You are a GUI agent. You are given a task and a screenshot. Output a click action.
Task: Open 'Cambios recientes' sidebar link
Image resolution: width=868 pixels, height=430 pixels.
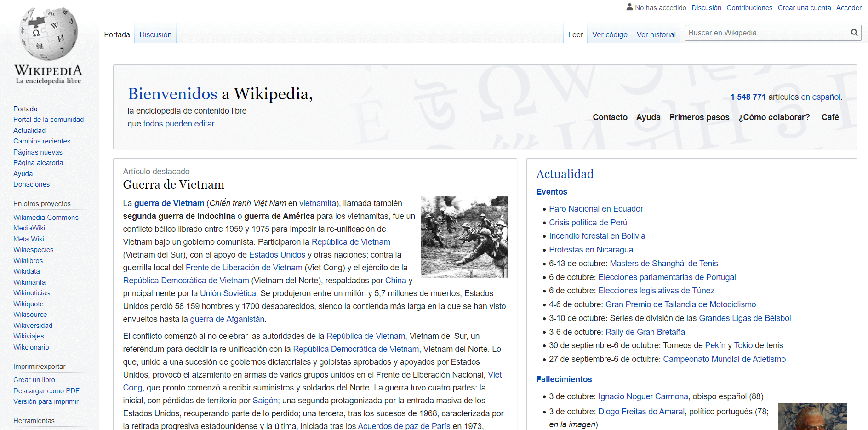tap(42, 141)
